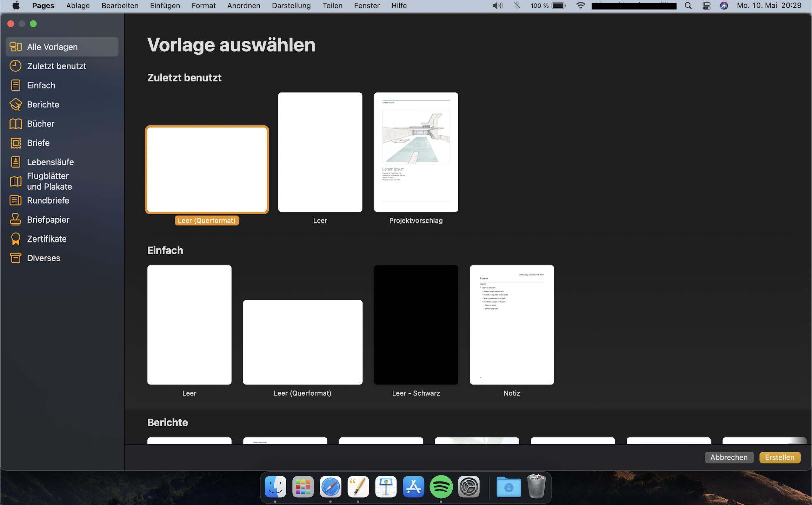
Task: Select the Zertifikate ribbon icon
Action: click(x=15, y=239)
